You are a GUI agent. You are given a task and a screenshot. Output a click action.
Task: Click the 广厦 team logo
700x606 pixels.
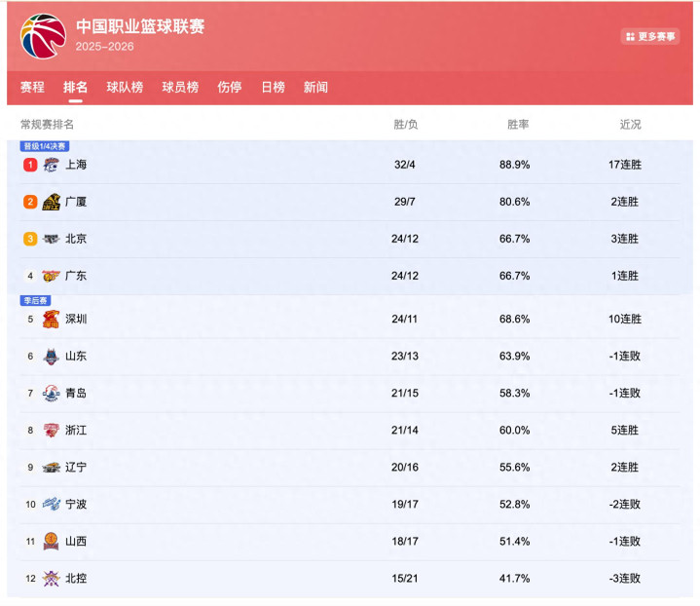point(51,202)
